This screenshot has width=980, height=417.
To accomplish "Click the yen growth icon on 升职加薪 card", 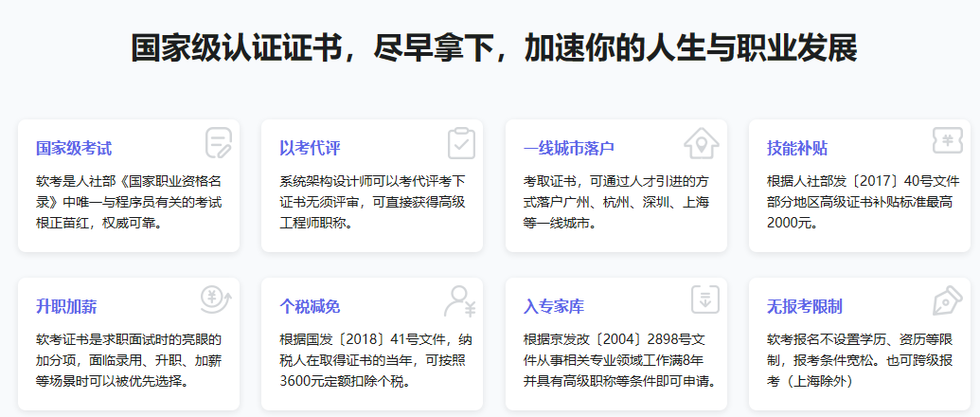I will [x=216, y=299].
